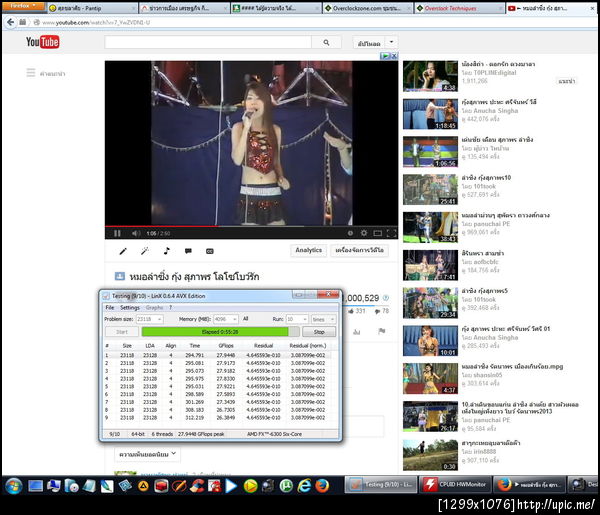The width and height of the screenshot is (600, 515).
Task: Mute the video volume speaker icon
Action: click(135, 233)
